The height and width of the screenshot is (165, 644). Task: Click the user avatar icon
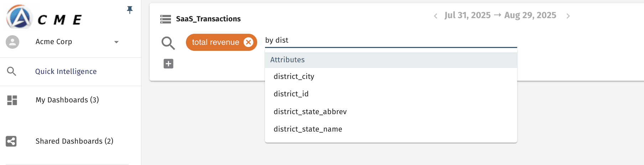click(12, 42)
